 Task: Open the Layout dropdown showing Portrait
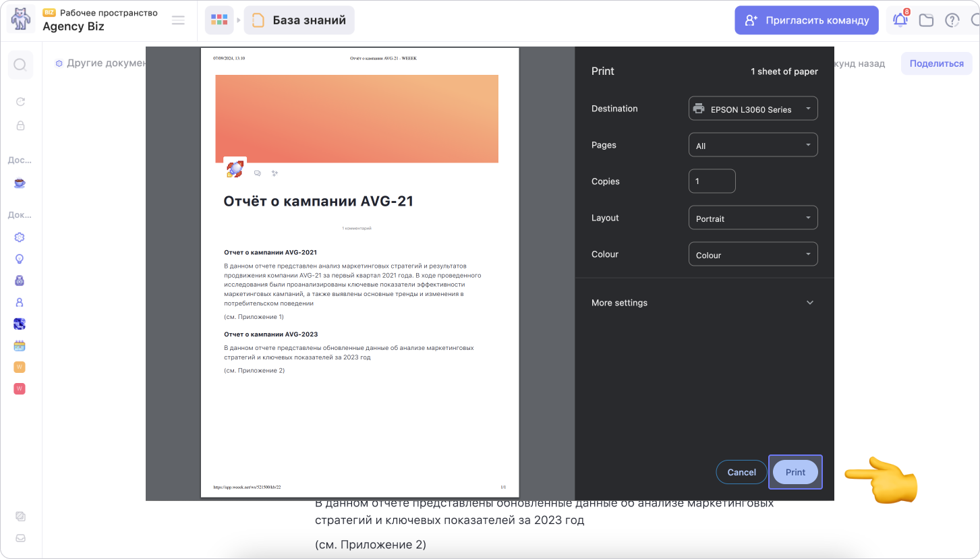click(753, 218)
